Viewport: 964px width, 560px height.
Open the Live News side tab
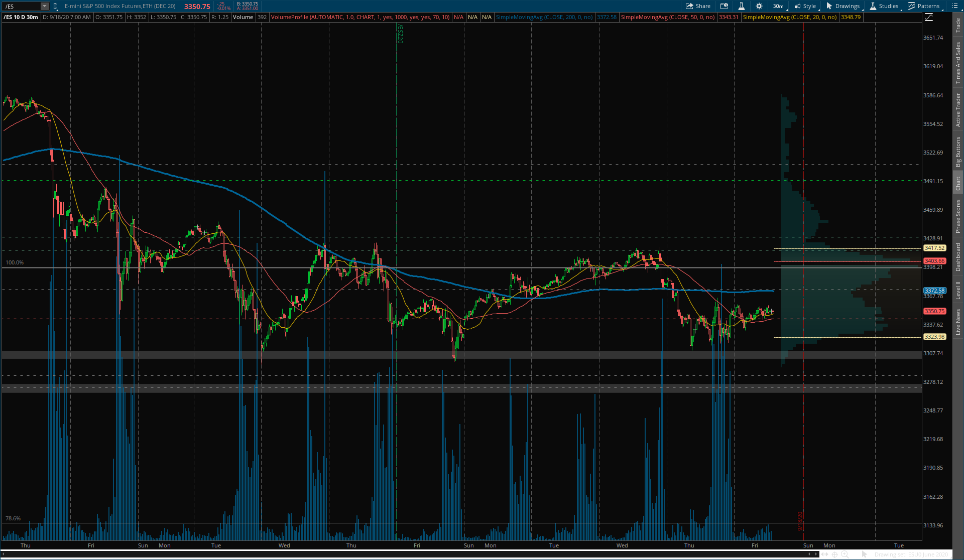pos(958,322)
